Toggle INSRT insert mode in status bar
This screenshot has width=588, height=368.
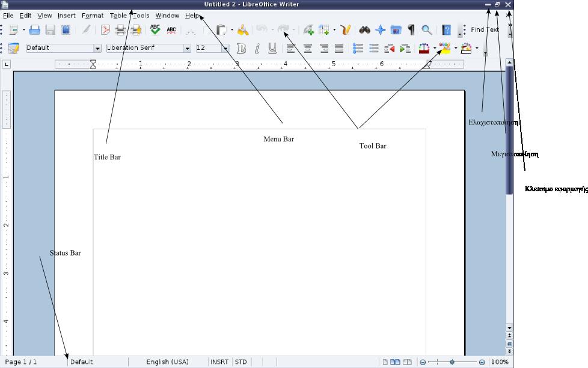(219, 362)
